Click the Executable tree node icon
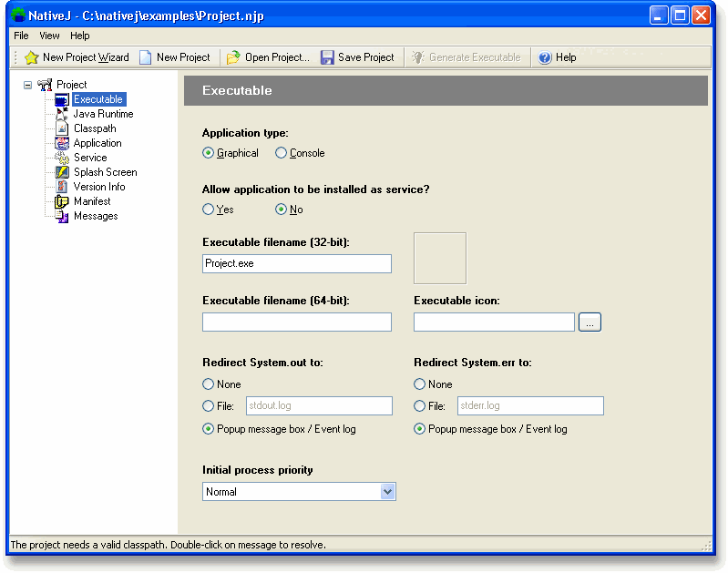This screenshot has width=728, height=573. [x=62, y=99]
